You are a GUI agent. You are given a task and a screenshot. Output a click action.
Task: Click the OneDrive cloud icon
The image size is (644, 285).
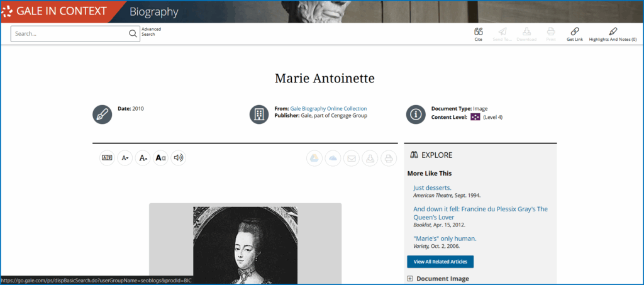[333, 159]
